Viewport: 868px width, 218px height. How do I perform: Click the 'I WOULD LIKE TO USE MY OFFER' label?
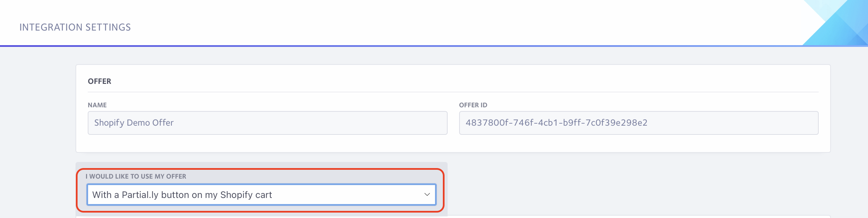[x=136, y=176]
